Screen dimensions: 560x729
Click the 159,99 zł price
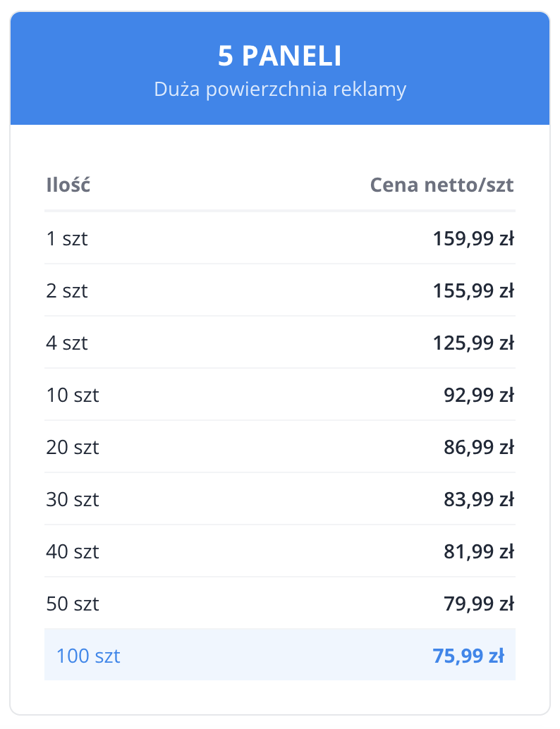click(473, 239)
